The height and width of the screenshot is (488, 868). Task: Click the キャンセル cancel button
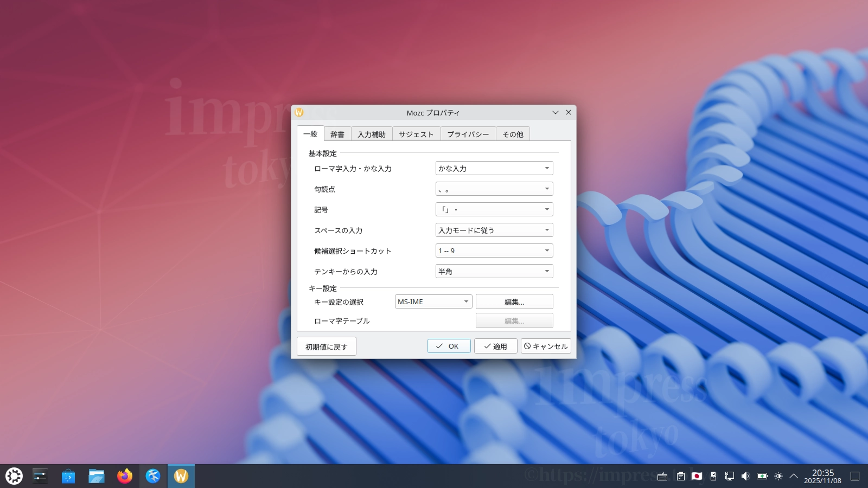[546, 346]
